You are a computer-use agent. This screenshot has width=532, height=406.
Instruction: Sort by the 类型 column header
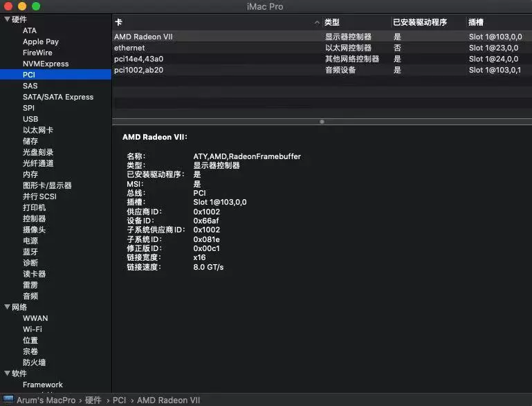pyautogui.click(x=332, y=22)
